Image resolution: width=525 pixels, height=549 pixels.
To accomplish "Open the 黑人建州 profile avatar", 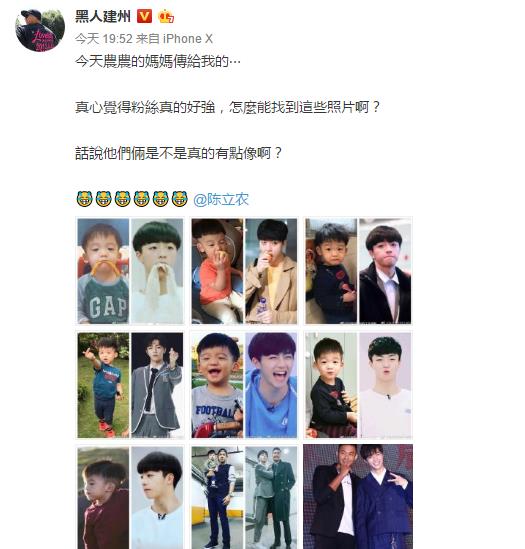I will tap(40, 30).
